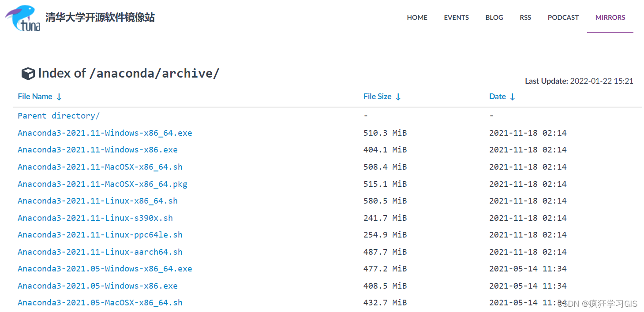The image size is (644, 312).
Task: Open the PODCAST nav item
Action: pos(563,18)
